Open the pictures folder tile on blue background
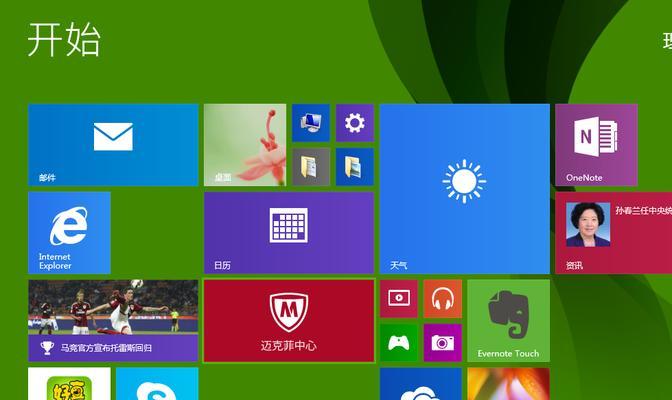This screenshot has width=672, height=400. point(355,167)
